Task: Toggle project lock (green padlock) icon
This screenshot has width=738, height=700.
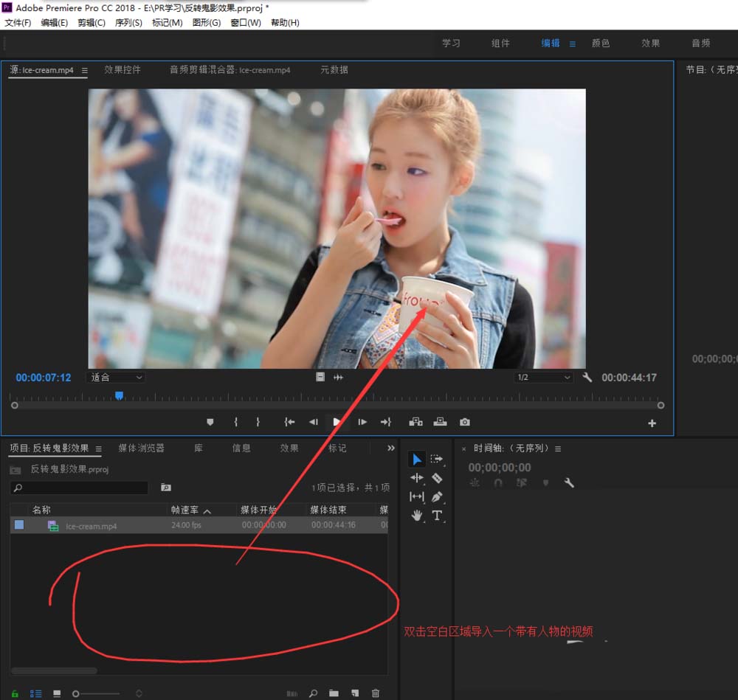Action: [x=15, y=693]
